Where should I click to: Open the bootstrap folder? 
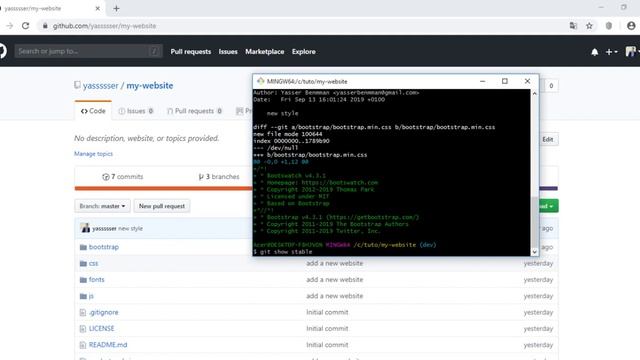coord(104,247)
